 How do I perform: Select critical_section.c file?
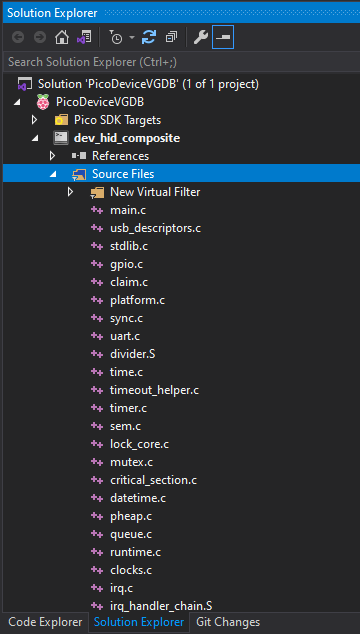click(x=153, y=480)
